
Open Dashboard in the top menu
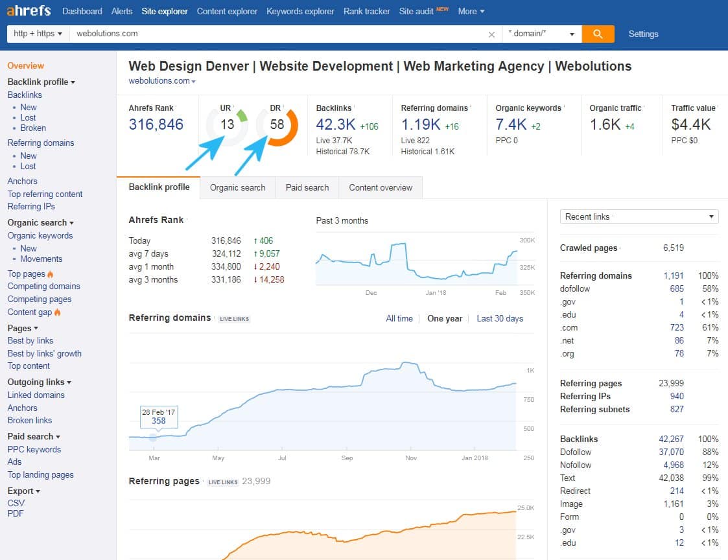(x=82, y=11)
